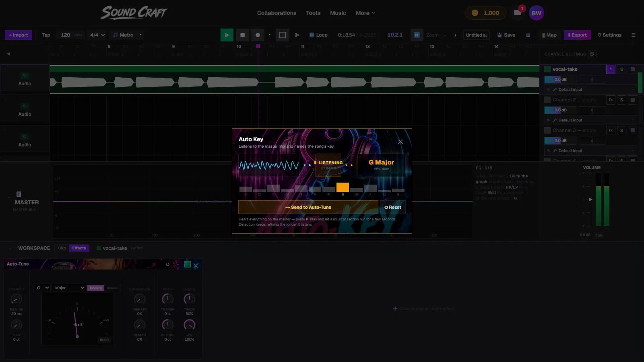This screenshot has height=362, width=644.
Task: Edit the Untitled project name field
Action: click(477, 35)
